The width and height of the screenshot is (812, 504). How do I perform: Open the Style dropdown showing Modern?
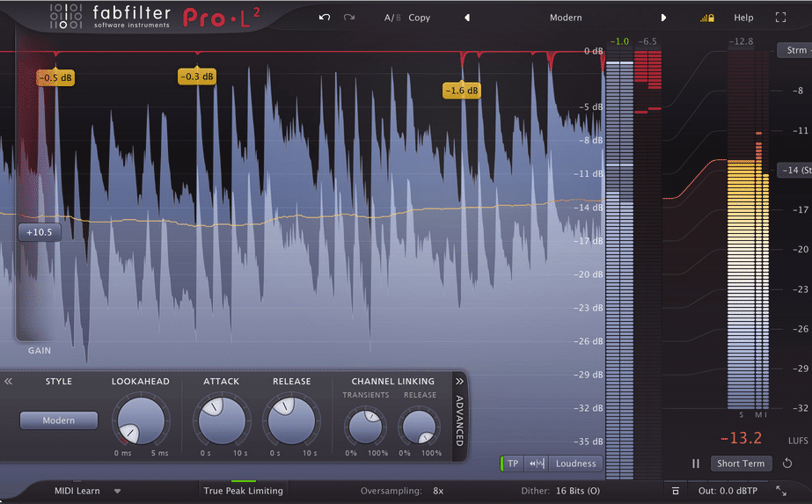click(x=59, y=420)
